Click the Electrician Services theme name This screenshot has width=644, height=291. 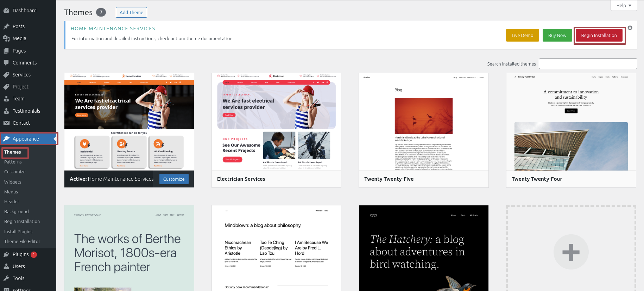click(241, 179)
